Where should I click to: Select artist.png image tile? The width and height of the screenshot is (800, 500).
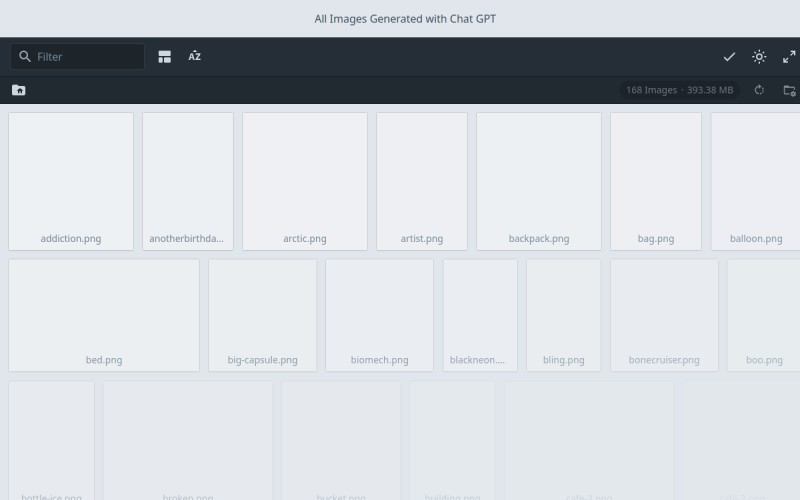422,182
